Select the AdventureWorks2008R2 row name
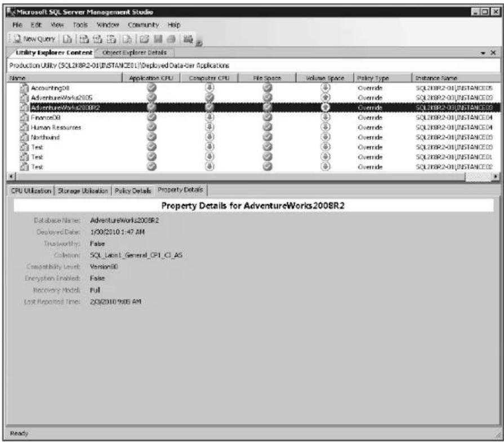 pos(65,108)
